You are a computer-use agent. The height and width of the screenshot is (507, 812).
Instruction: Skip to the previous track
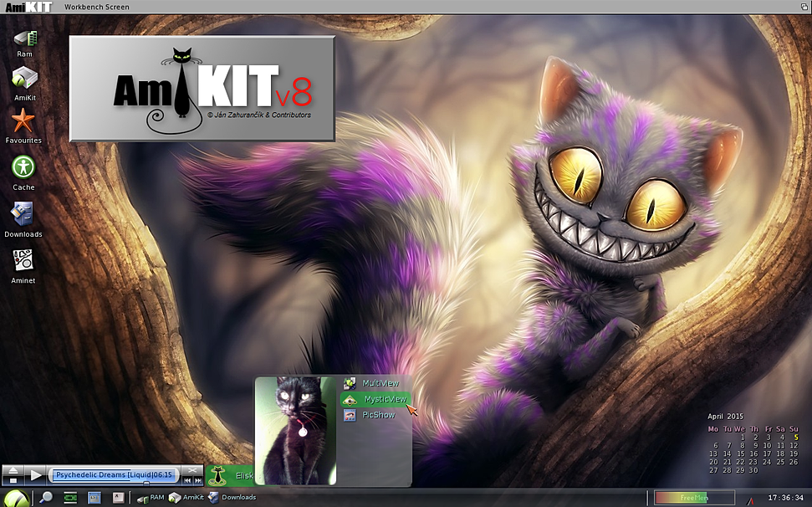pyautogui.click(x=187, y=480)
